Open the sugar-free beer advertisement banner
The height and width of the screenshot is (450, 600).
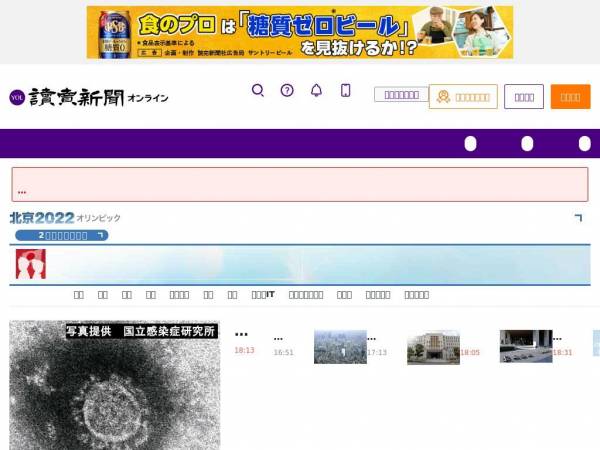point(300,32)
